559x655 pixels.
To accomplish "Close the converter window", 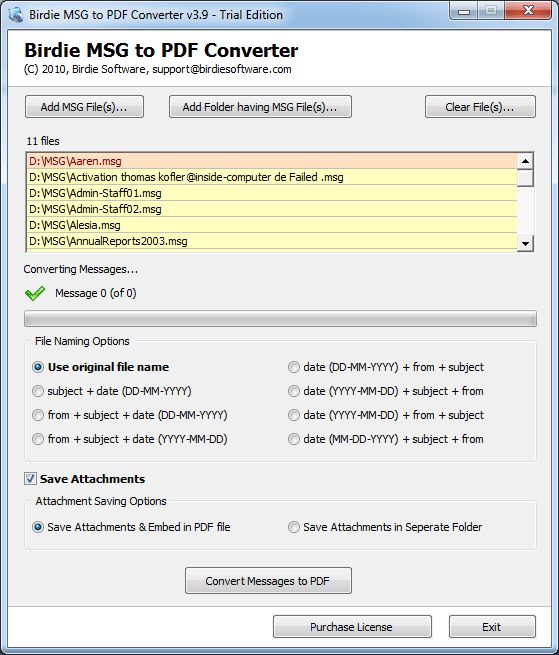I will pyautogui.click(x=528, y=11).
